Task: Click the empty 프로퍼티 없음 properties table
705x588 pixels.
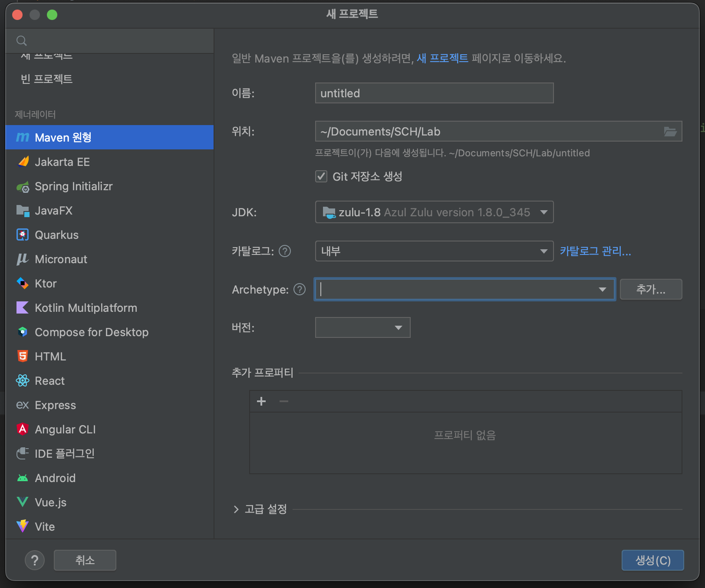Action: point(465,443)
